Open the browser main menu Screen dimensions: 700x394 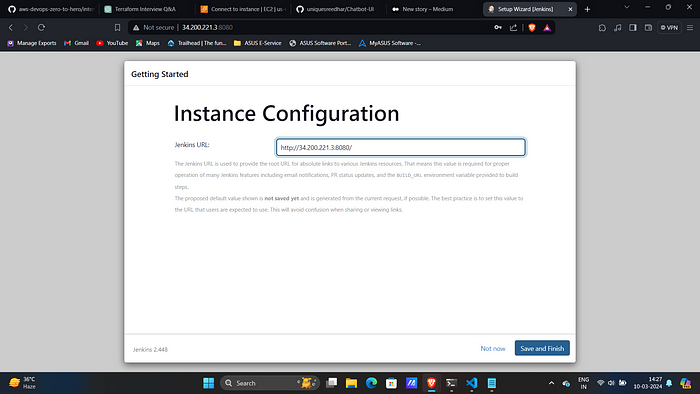point(690,28)
